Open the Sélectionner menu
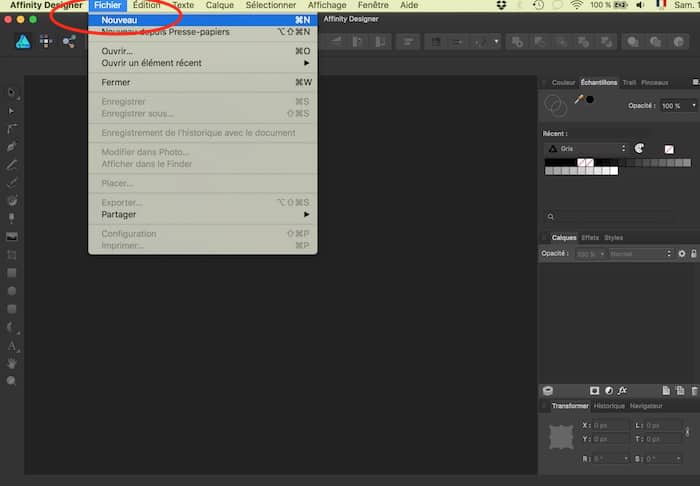Viewport: 700px width, 486px height. [x=271, y=5]
